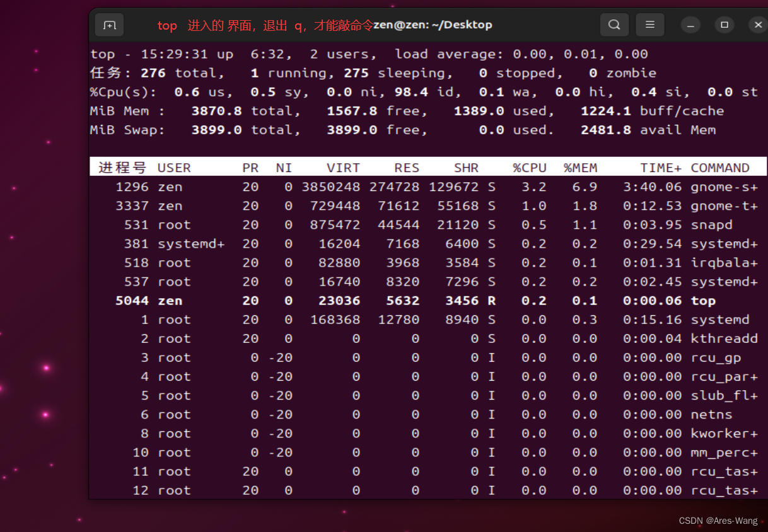Click the COMMAND column header

(x=720, y=168)
